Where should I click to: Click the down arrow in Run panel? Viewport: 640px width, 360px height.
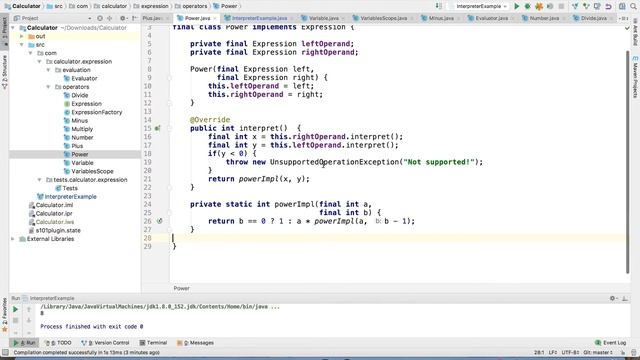click(x=29, y=321)
